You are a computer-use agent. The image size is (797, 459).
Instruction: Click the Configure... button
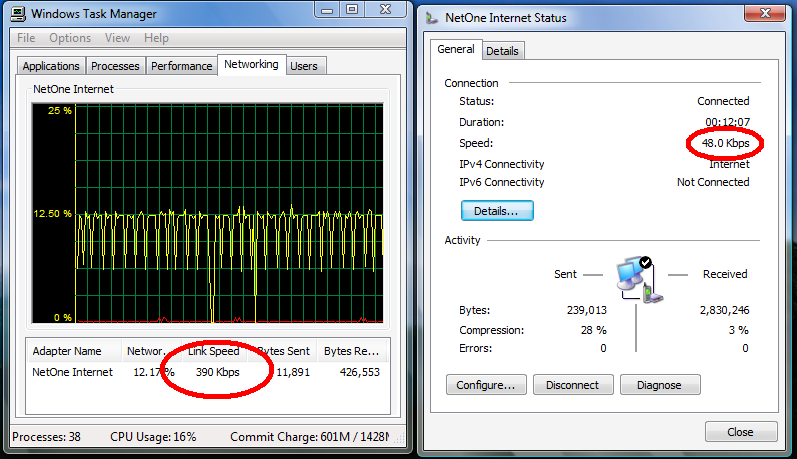coord(486,385)
